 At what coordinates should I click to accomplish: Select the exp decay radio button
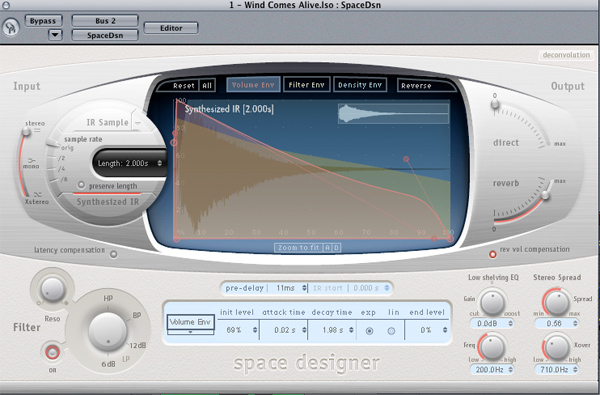[x=369, y=331]
